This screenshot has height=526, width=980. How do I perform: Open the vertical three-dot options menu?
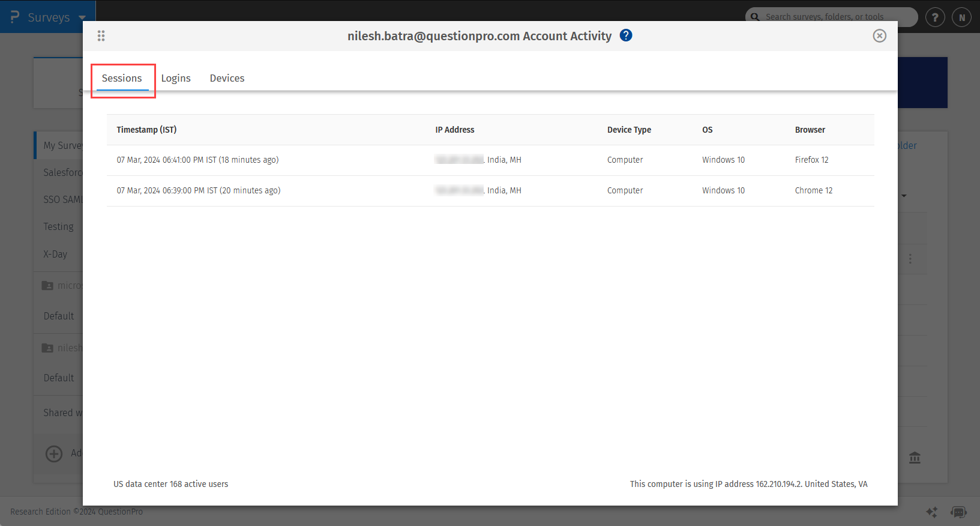click(x=910, y=259)
